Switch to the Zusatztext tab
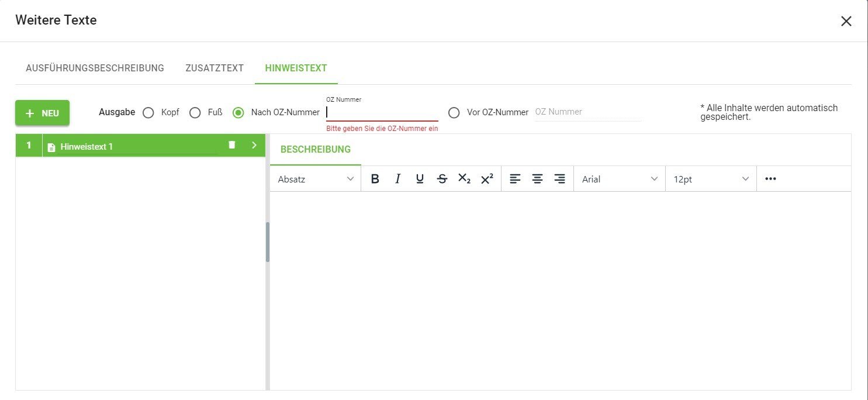Image resolution: width=868 pixels, height=400 pixels. pos(215,68)
